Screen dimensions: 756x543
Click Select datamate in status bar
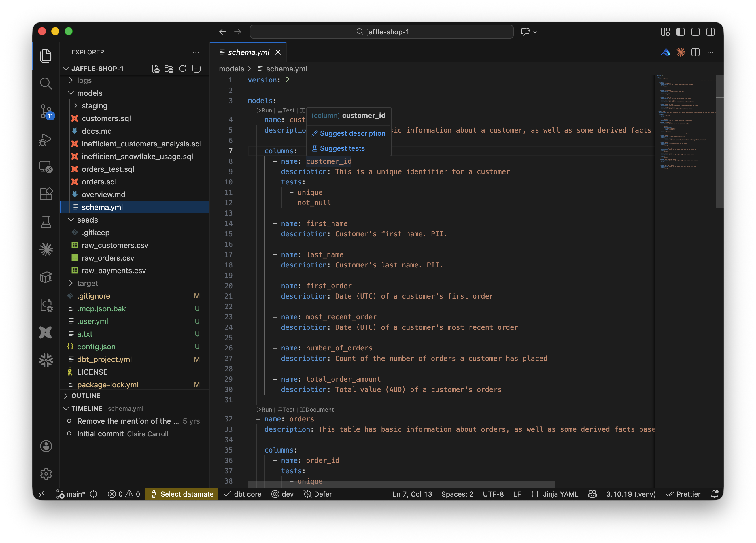182,494
